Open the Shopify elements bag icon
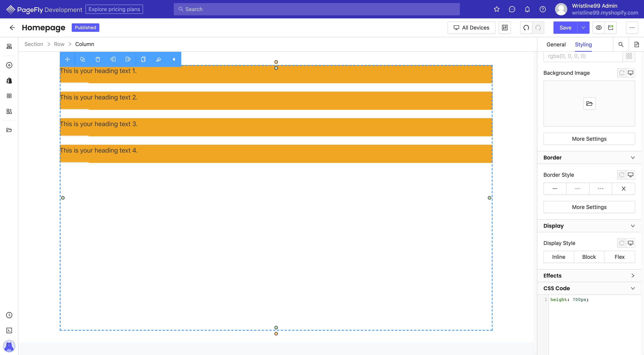The height and width of the screenshot is (355, 644). (x=9, y=81)
